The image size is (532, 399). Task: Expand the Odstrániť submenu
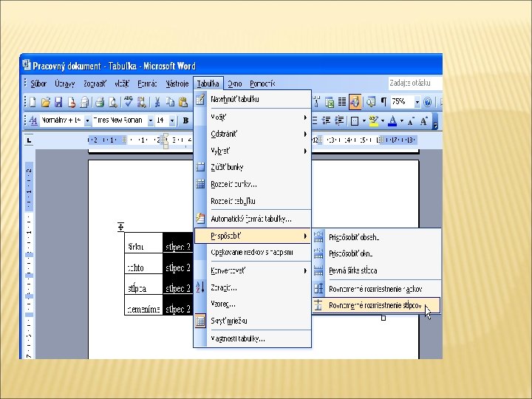pyautogui.click(x=253, y=134)
